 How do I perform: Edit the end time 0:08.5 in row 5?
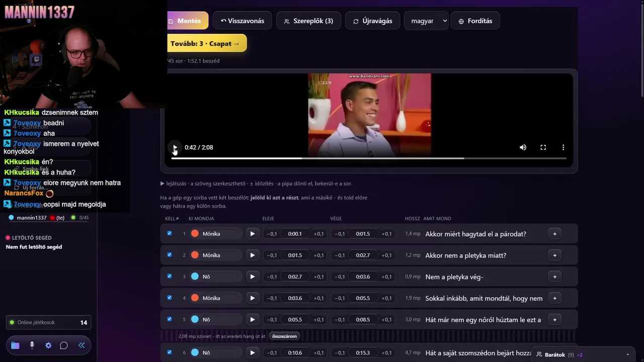tap(363, 319)
